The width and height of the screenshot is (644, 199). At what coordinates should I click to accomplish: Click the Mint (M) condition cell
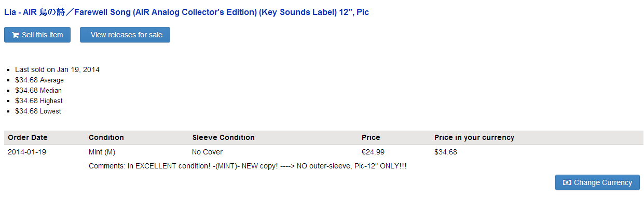[x=102, y=152]
